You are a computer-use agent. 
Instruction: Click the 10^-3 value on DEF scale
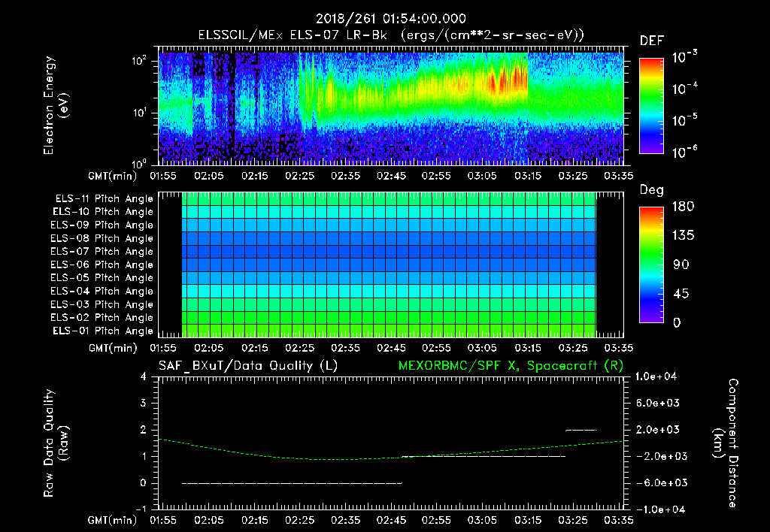(684, 57)
